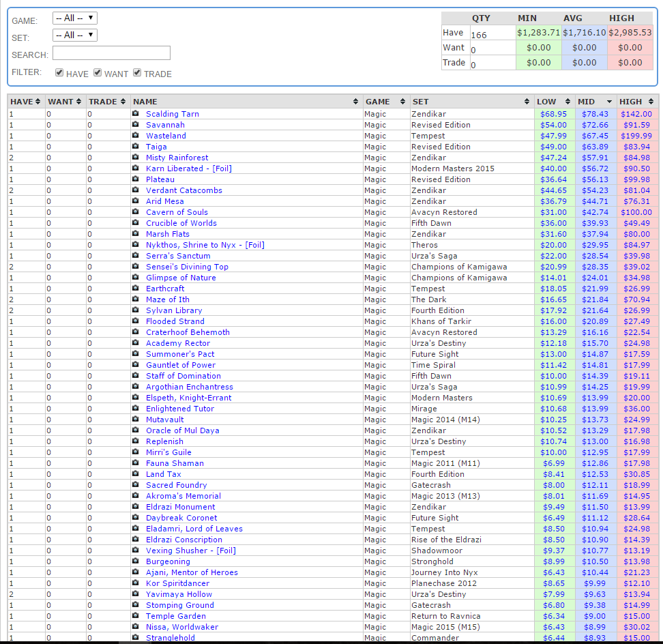Click the Trade quantity field
Image resolution: width=663 pixels, height=644 pixels.
click(x=492, y=63)
